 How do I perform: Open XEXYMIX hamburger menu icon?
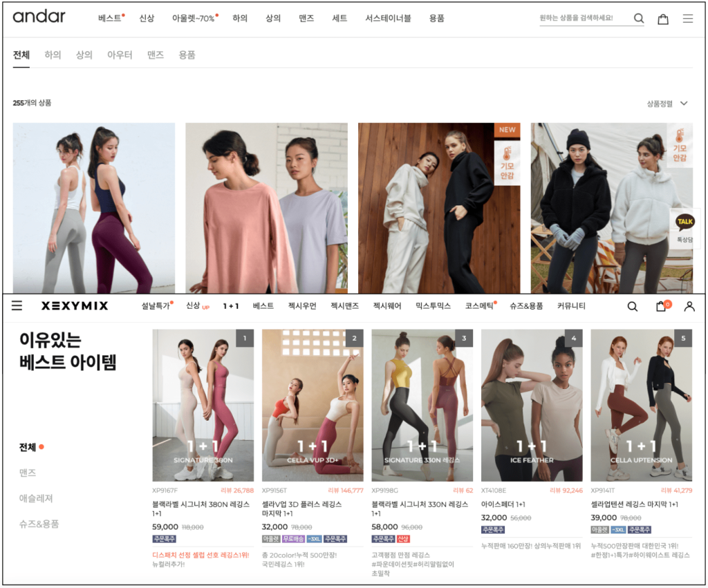click(17, 305)
